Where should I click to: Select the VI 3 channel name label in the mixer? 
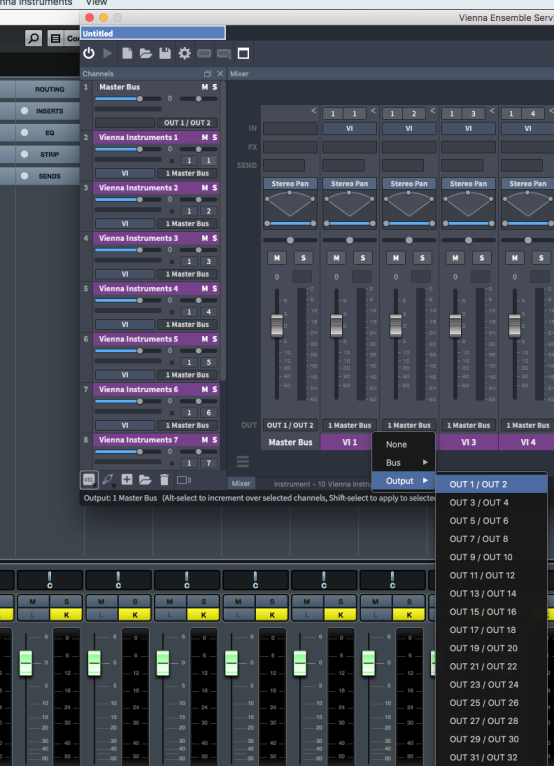pos(469,442)
